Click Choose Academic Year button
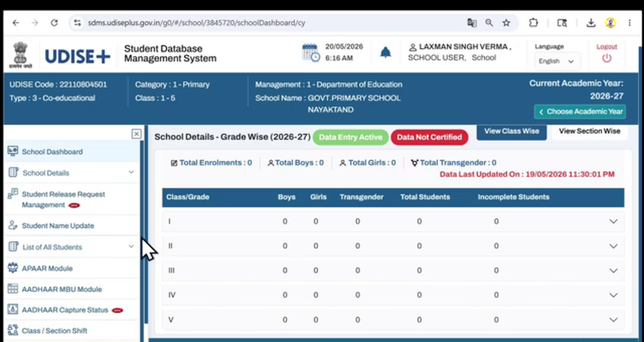The image size is (644, 342). (x=580, y=112)
